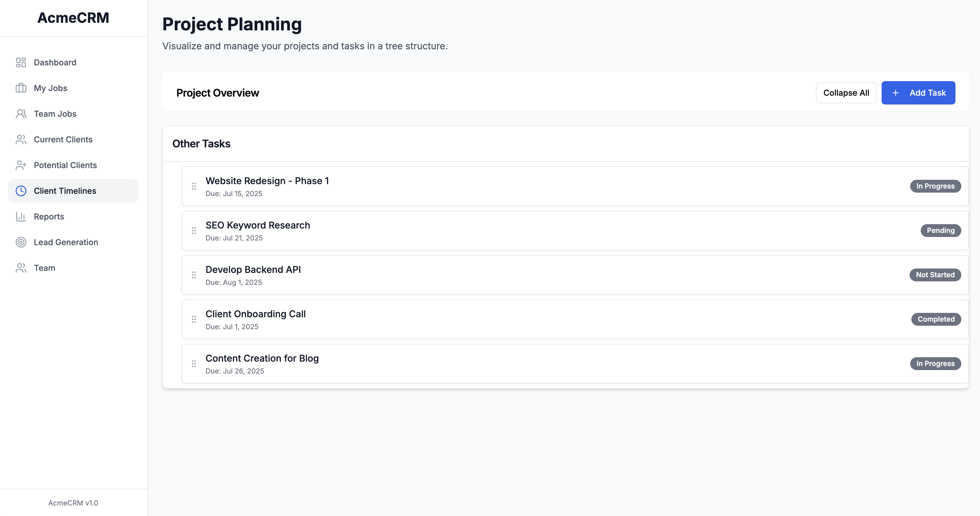
Task: Open the Team label in sidebar
Action: pyautogui.click(x=44, y=268)
